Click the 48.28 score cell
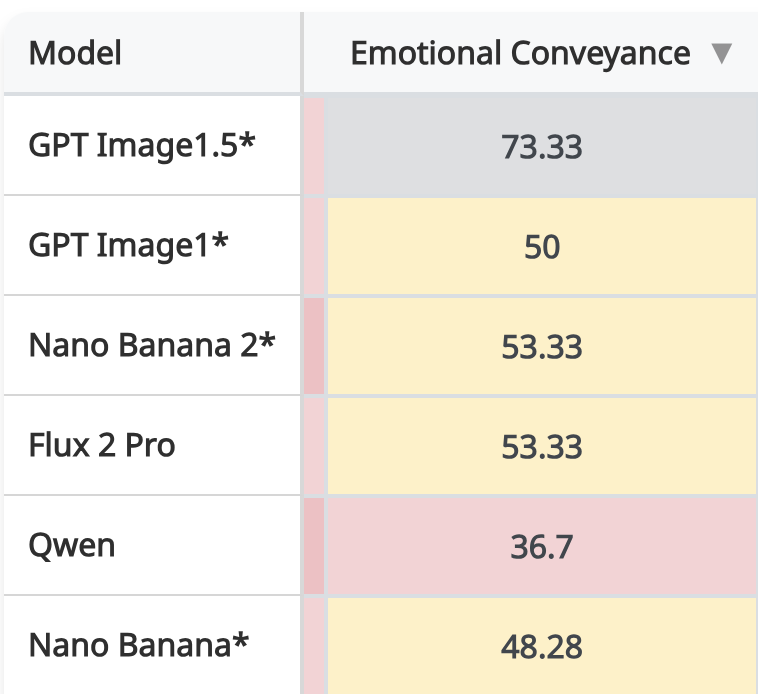This screenshot has height=694, width=758. [x=542, y=646]
